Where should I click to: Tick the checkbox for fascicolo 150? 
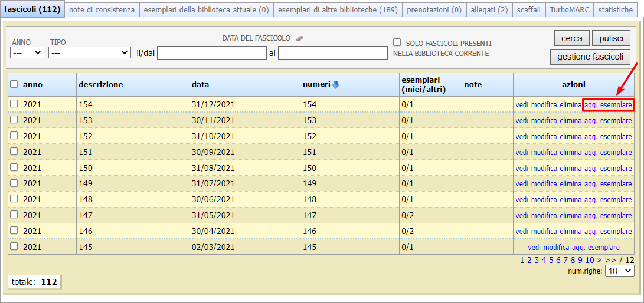pyautogui.click(x=14, y=167)
